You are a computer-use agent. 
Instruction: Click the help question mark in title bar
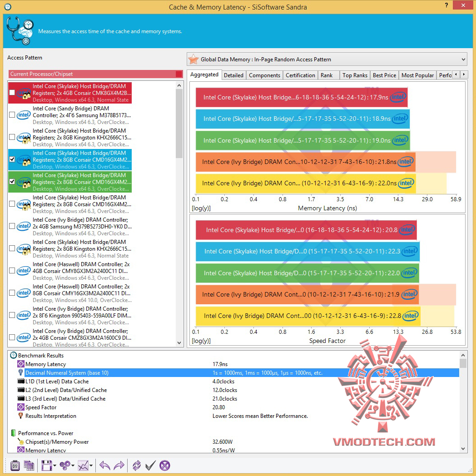tap(446, 5)
